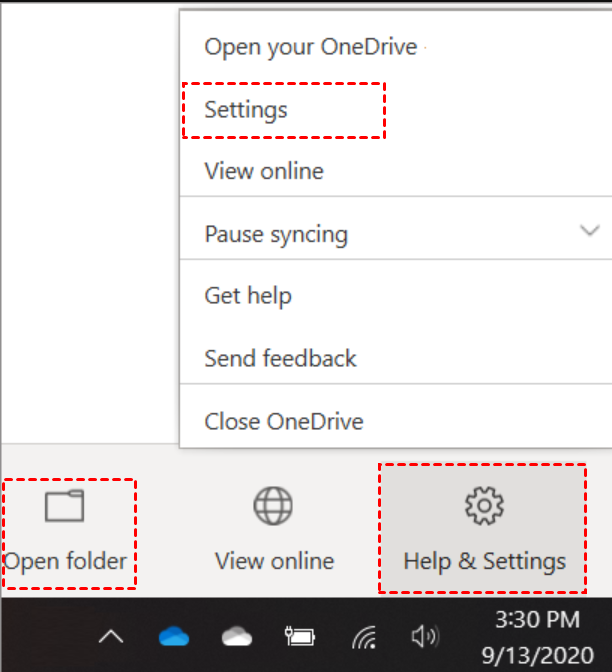Click the Help & Settings gear icon

tap(484, 507)
